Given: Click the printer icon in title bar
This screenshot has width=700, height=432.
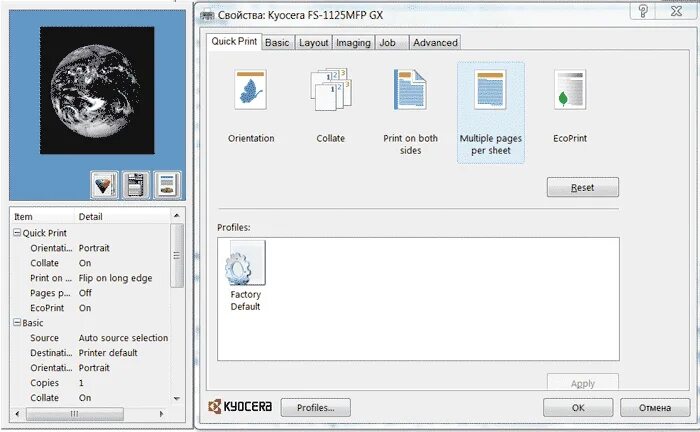Looking at the screenshot, I should click(x=207, y=15).
